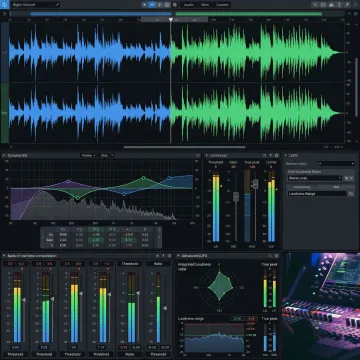The height and width of the screenshot is (360, 360).
Task: Click the purple EQ node on the curve
Action: coord(68,182)
